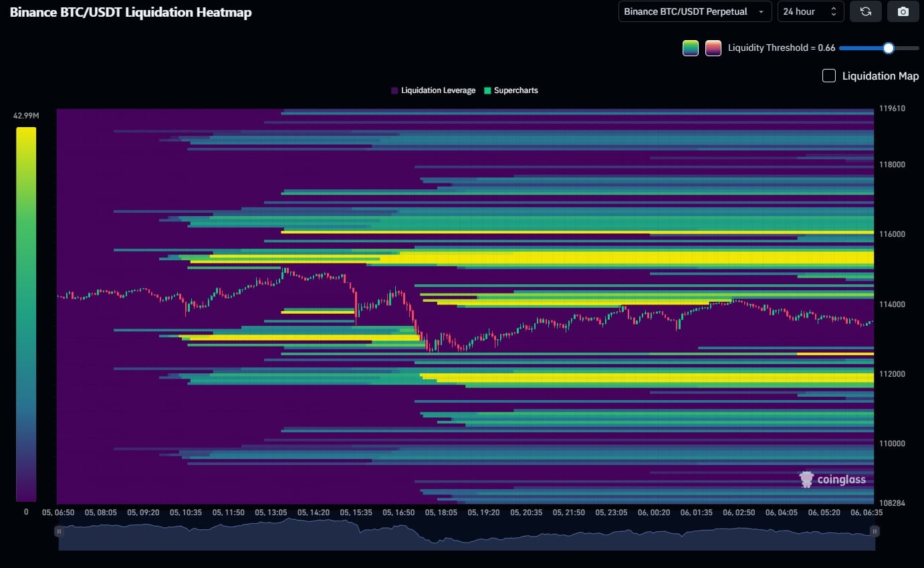The height and width of the screenshot is (568, 924).
Task: Select the green-blue gradient color theme
Action: [690, 48]
